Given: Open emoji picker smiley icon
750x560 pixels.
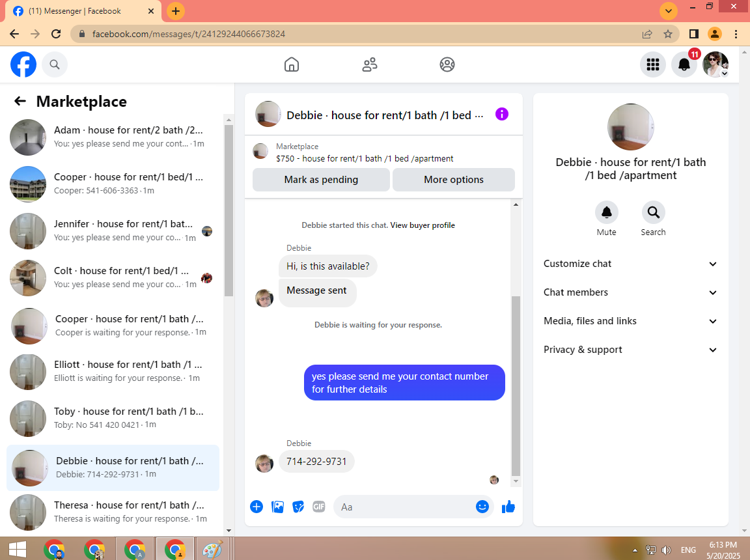Looking at the screenshot, I should pos(482,507).
